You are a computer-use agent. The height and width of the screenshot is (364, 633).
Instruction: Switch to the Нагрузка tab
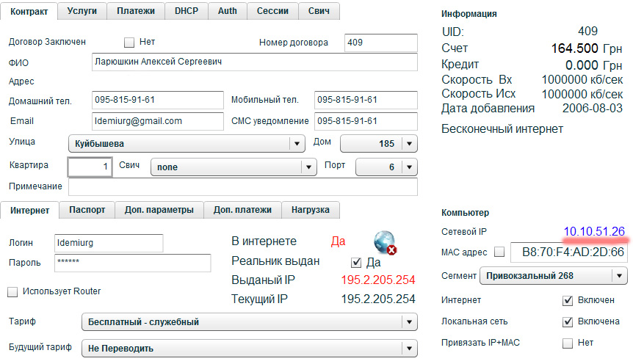click(x=311, y=210)
